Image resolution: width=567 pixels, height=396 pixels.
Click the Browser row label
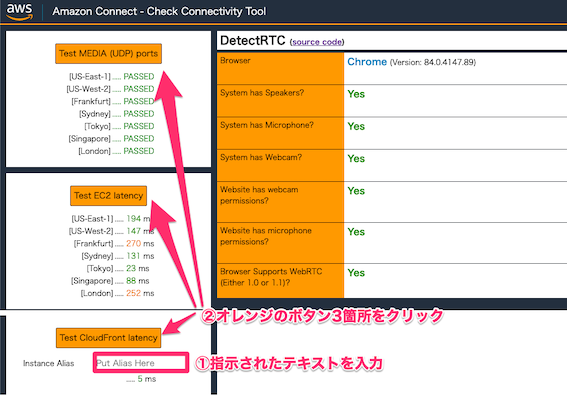coord(235,60)
